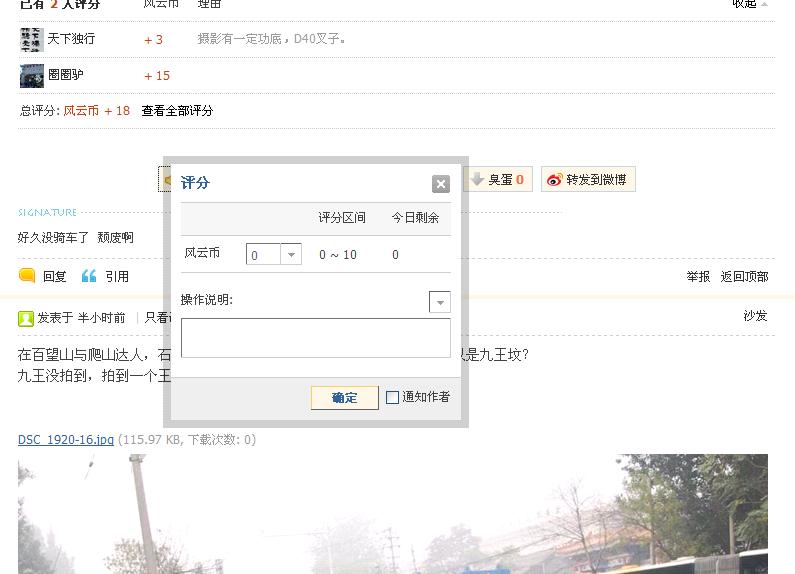
Task: Share via 转发到微博 button
Action: pos(588,180)
